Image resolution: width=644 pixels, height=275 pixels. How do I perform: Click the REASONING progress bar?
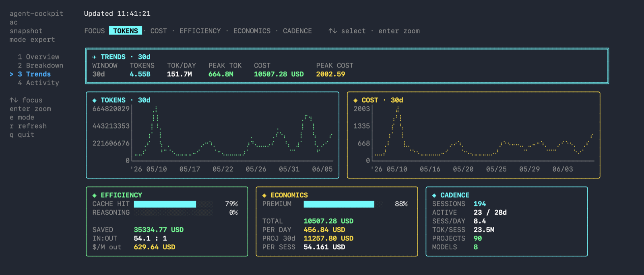pos(173,213)
